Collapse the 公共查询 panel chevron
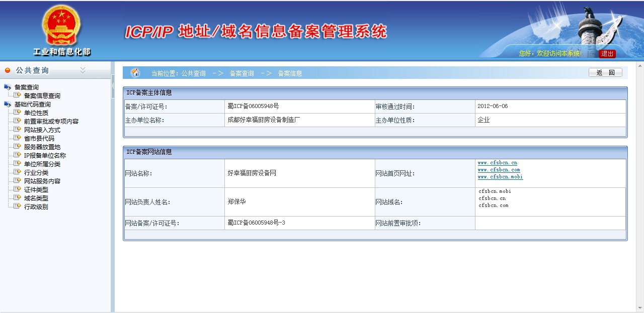Image resolution: width=644 pixels, height=313 pixels. (x=83, y=70)
